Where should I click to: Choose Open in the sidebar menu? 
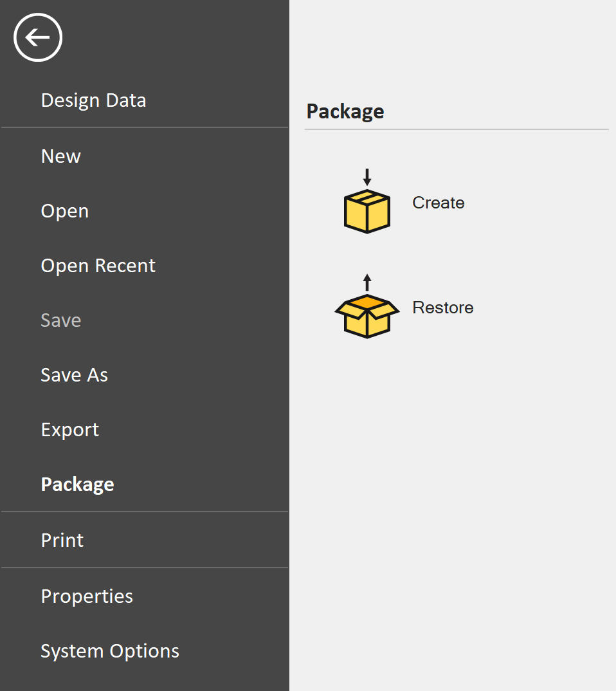click(65, 211)
